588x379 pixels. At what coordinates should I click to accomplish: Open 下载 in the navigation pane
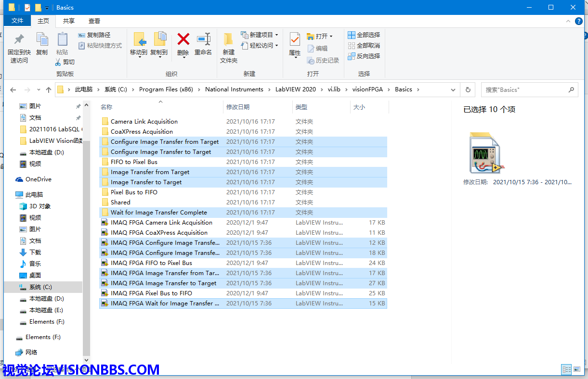click(30, 252)
